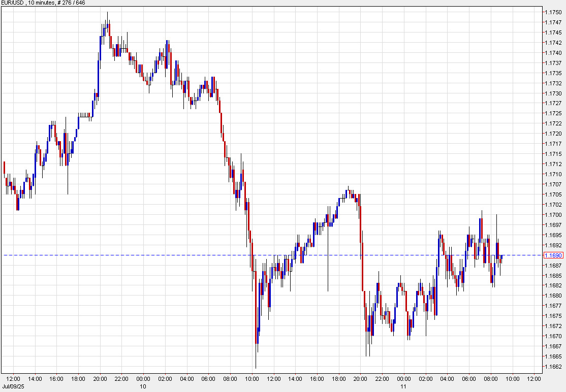Select the red 1.1690 current price tag

coord(552,255)
